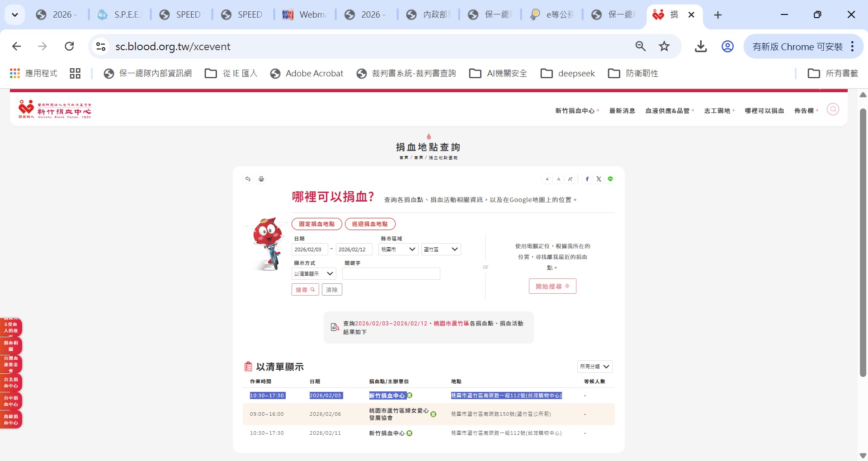Increase font size with A+ icon
This screenshot has height=461, width=868.
(x=571, y=179)
